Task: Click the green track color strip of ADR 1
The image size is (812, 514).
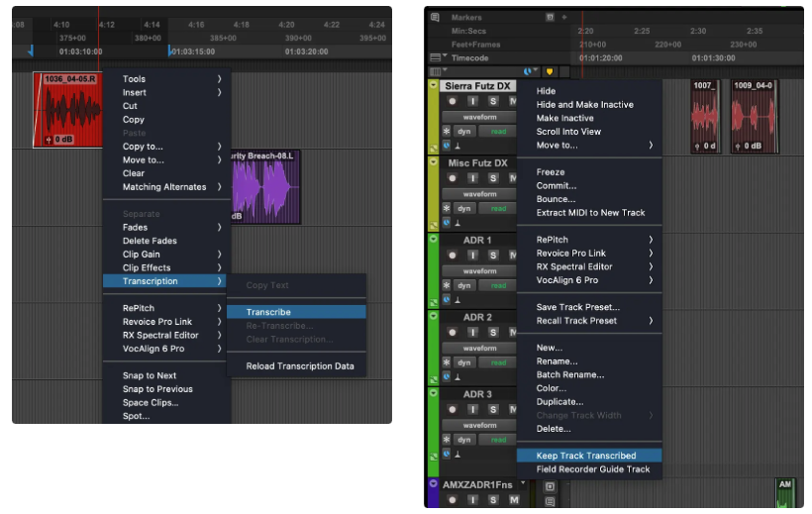Action: (x=433, y=267)
